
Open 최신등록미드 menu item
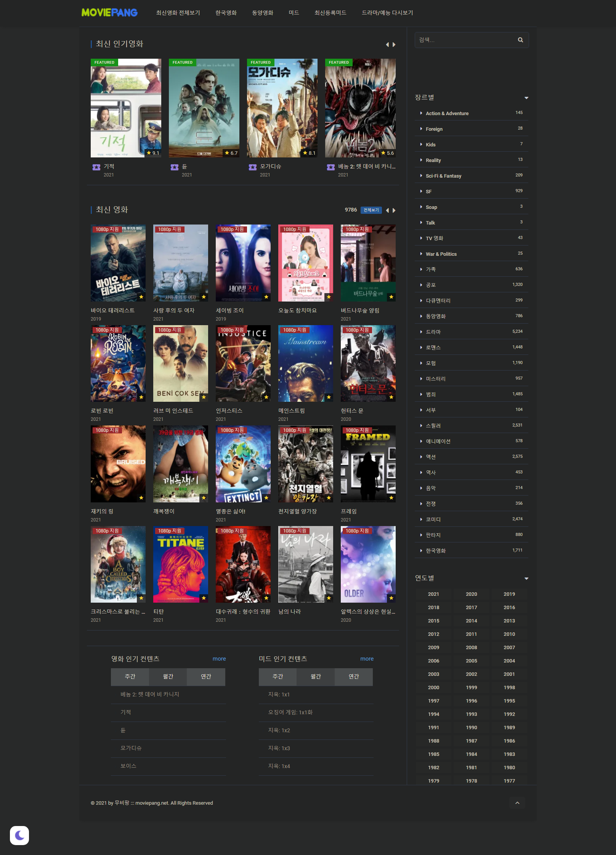coord(330,13)
